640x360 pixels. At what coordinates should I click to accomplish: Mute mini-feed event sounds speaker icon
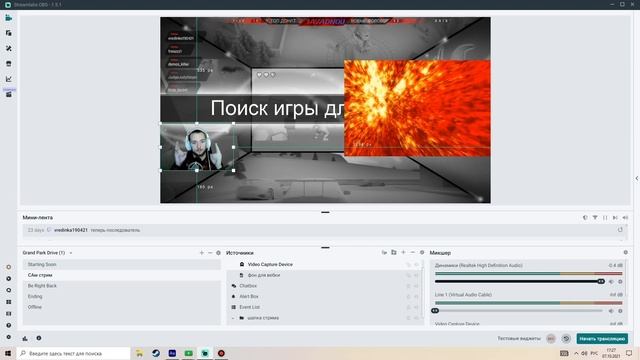point(625,218)
